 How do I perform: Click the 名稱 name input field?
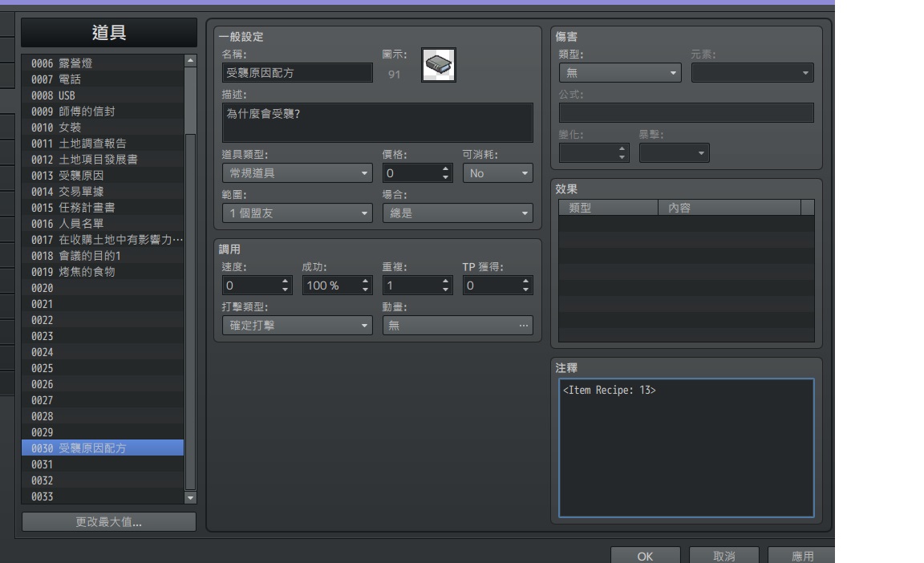(x=297, y=73)
